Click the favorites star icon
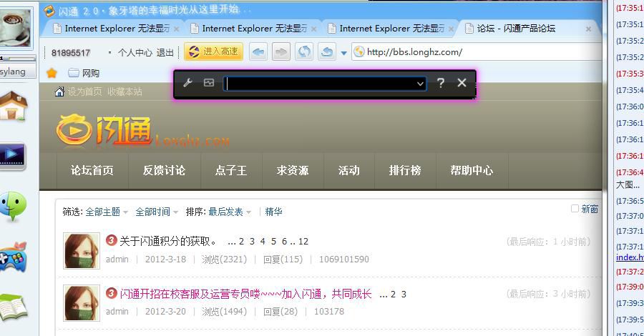This screenshot has height=336, width=644. click(x=52, y=73)
